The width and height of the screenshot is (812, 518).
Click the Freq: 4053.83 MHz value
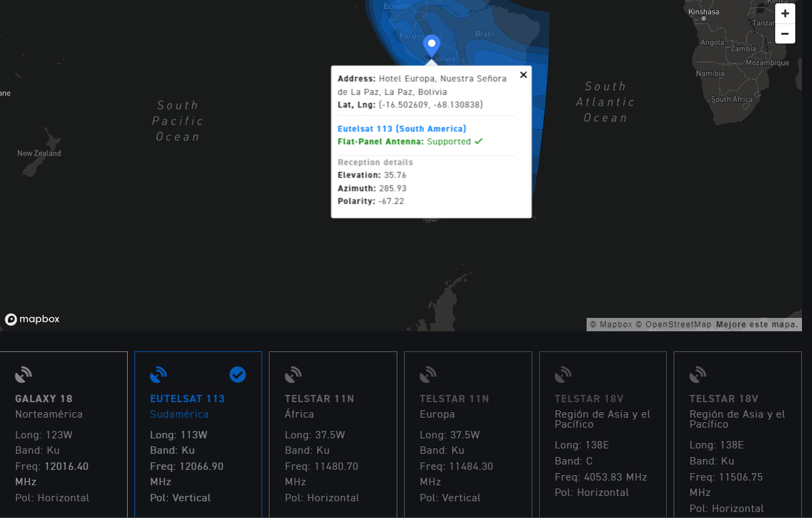pos(601,477)
